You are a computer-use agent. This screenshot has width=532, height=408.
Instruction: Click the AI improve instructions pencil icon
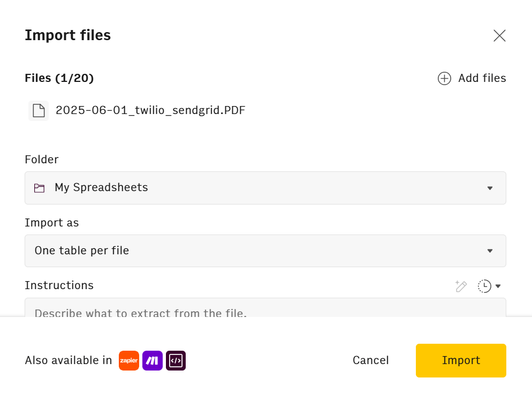click(x=461, y=286)
